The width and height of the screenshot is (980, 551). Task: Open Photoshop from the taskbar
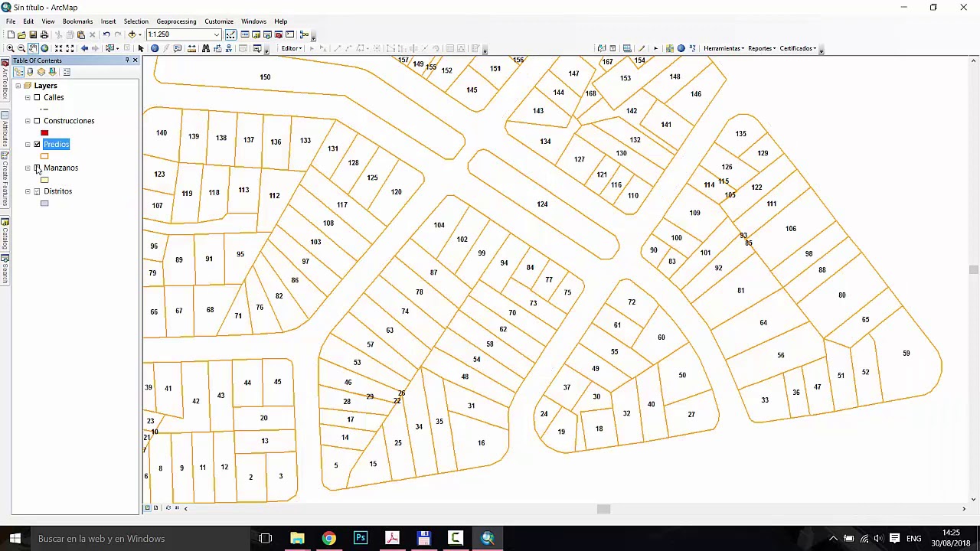360,539
